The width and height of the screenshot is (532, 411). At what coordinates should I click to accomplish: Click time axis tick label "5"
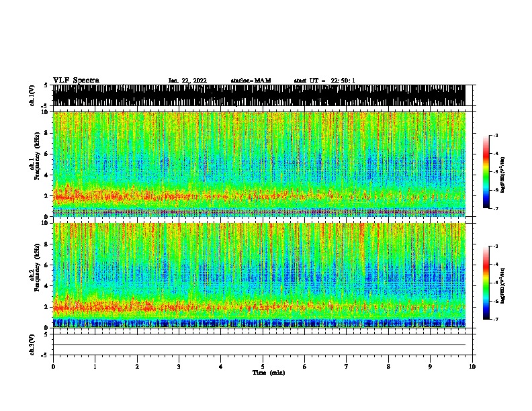point(263,367)
